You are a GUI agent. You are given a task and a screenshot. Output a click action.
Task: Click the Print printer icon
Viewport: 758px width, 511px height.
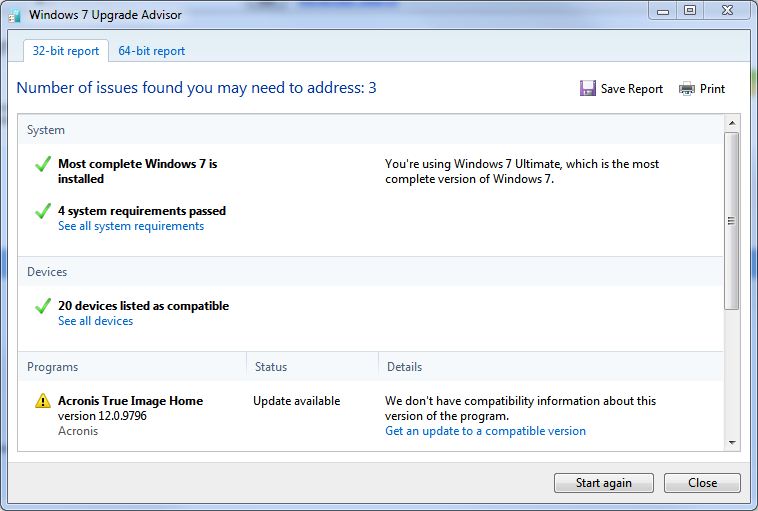click(x=686, y=89)
